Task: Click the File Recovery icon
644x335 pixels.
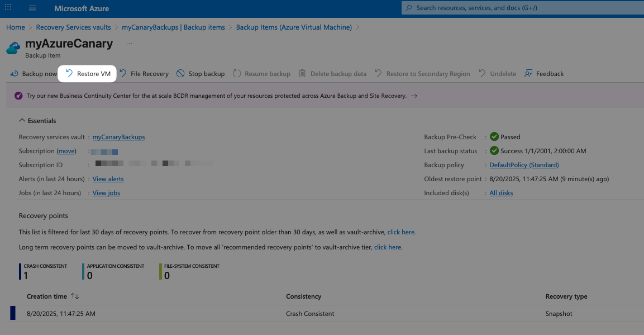Action: pos(123,74)
